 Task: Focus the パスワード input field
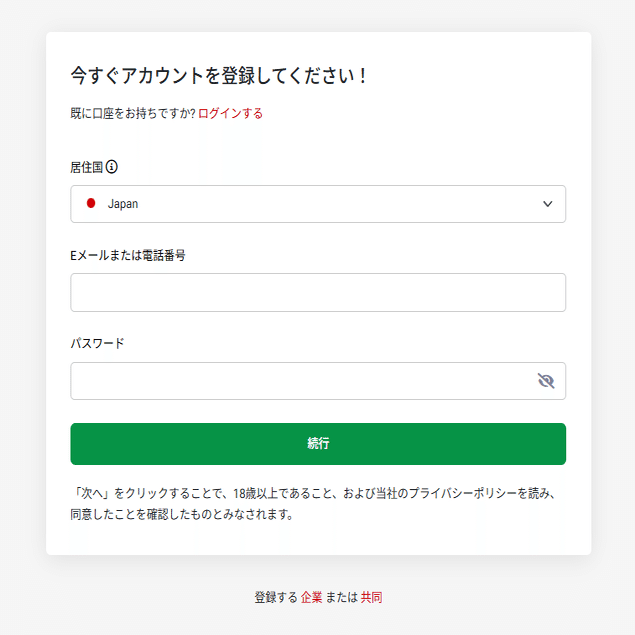(300, 381)
